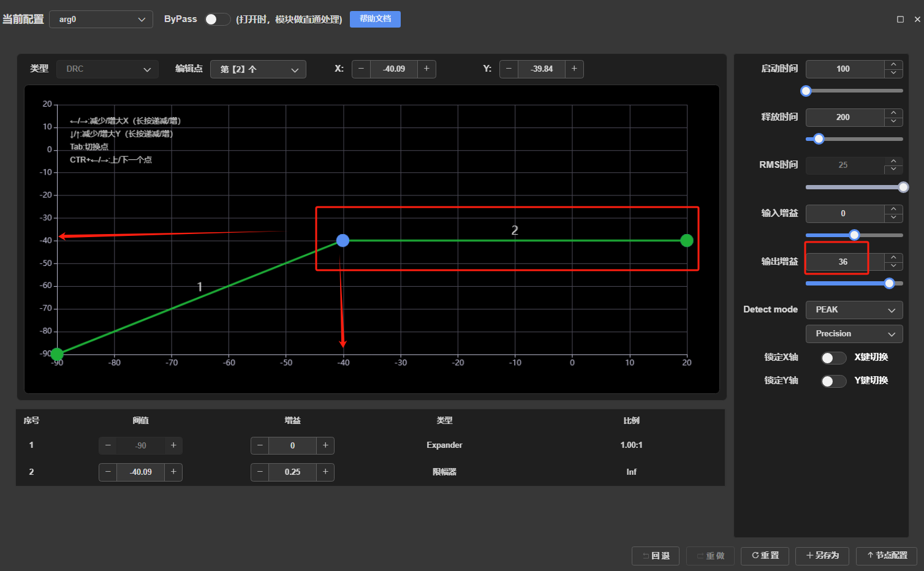Open the 编辑点 第[2]个 dropdown
This screenshot has height=571, width=924.
[x=258, y=69]
